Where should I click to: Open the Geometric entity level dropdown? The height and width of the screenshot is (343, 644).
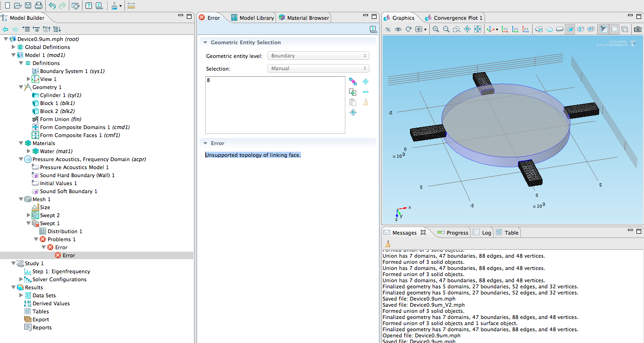(318, 56)
